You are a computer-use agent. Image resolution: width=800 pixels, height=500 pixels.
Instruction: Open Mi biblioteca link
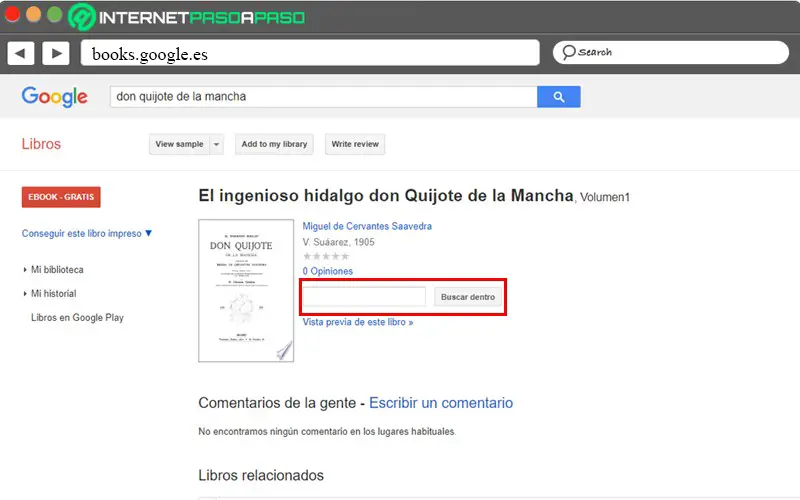[57, 269]
